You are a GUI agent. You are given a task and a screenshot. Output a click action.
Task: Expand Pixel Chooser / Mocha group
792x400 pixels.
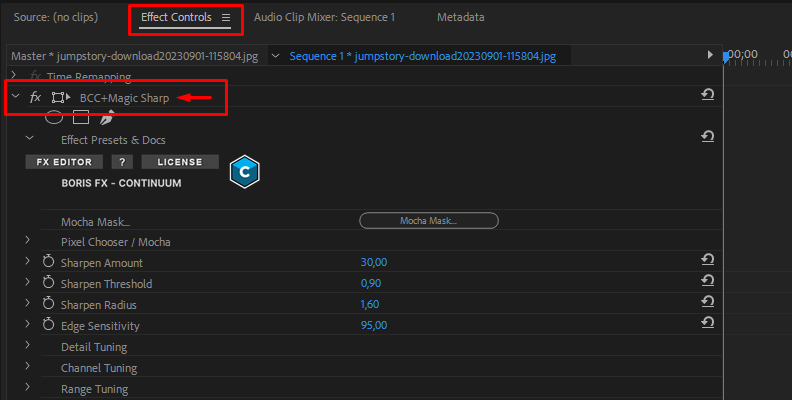pyautogui.click(x=28, y=240)
